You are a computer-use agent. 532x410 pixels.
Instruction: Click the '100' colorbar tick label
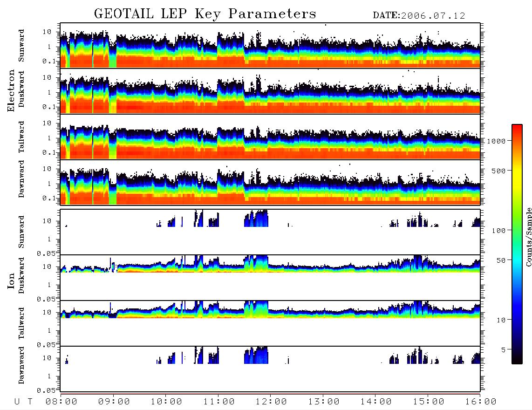point(498,231)
